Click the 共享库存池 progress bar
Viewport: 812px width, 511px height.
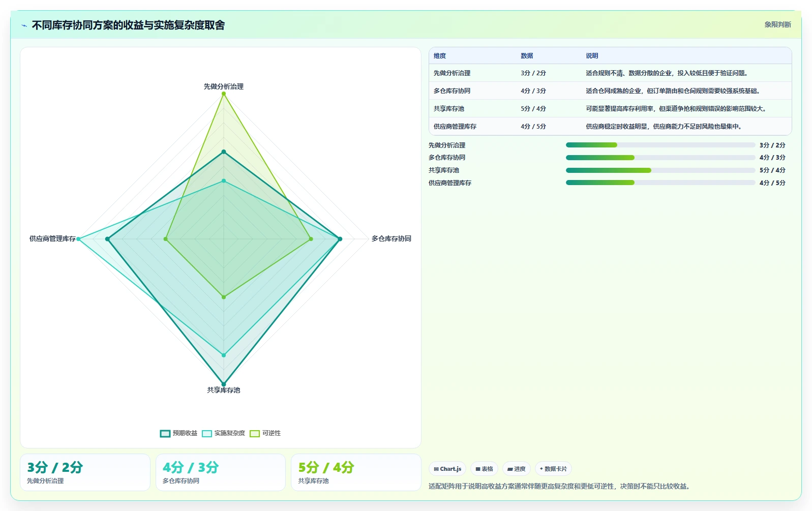click(660, 170)
